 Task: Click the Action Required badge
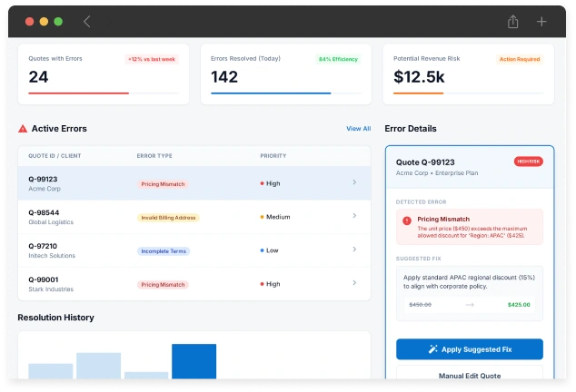tap(520, 59)
